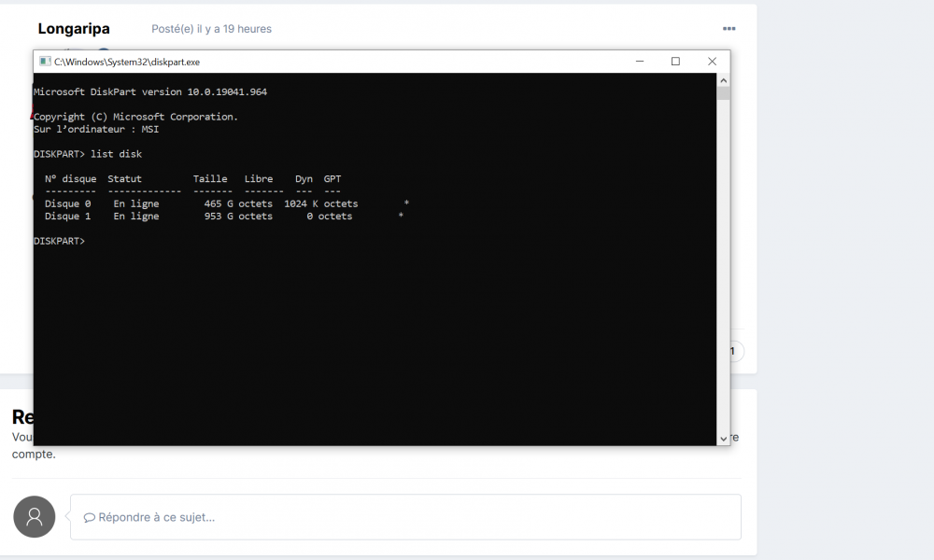The image size is (934, 560).
Task: Click the 'C:\Windows\System32\diskpart.exe' window title
Action: tap(127, 62)
